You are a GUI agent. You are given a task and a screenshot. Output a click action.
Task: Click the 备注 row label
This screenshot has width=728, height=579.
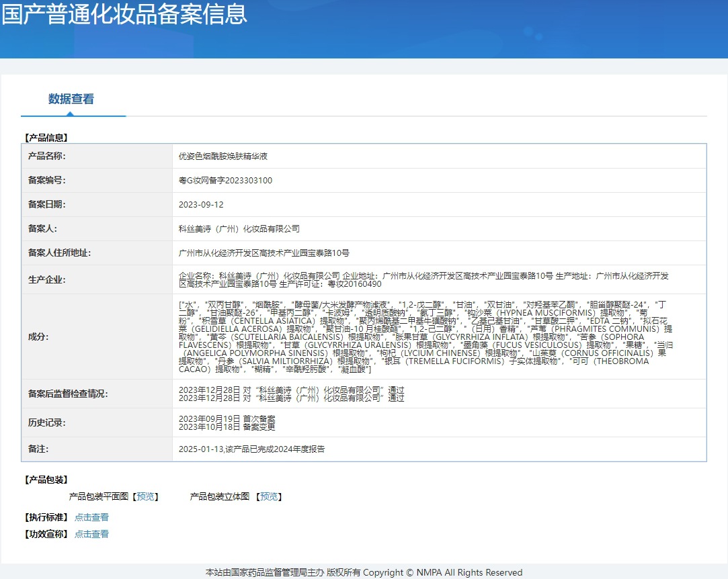pos(38,449)
